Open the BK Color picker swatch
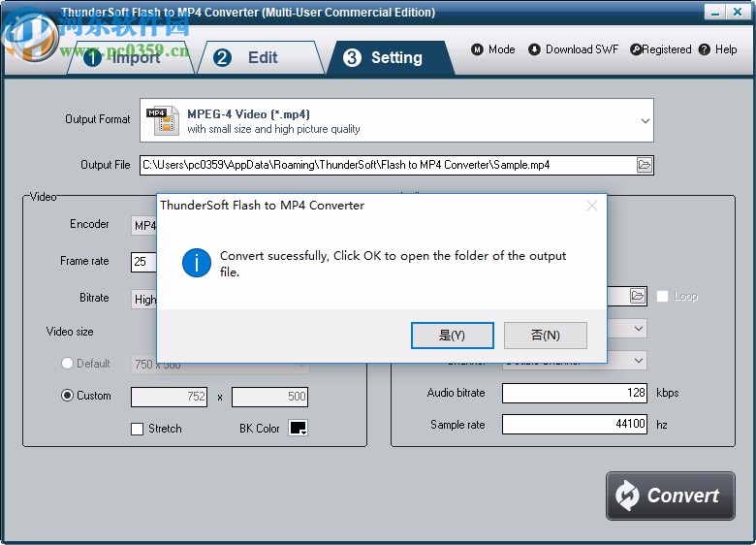The width and height of the screenshot is (756, 545). 298,428
